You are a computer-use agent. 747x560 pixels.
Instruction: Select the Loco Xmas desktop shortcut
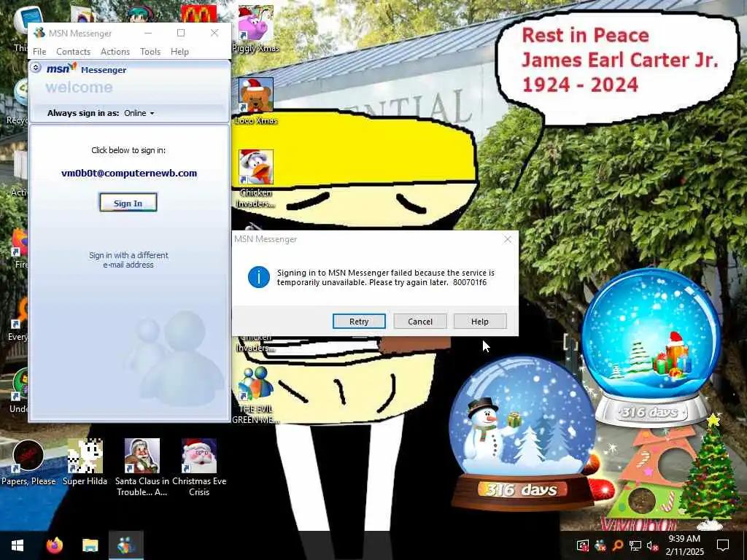pos(256,101)
